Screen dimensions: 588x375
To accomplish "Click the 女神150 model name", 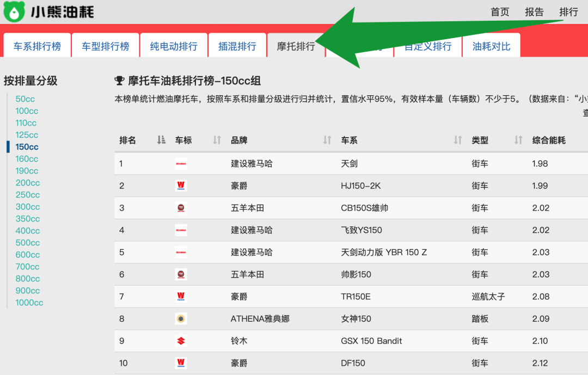I will point(356,318).
